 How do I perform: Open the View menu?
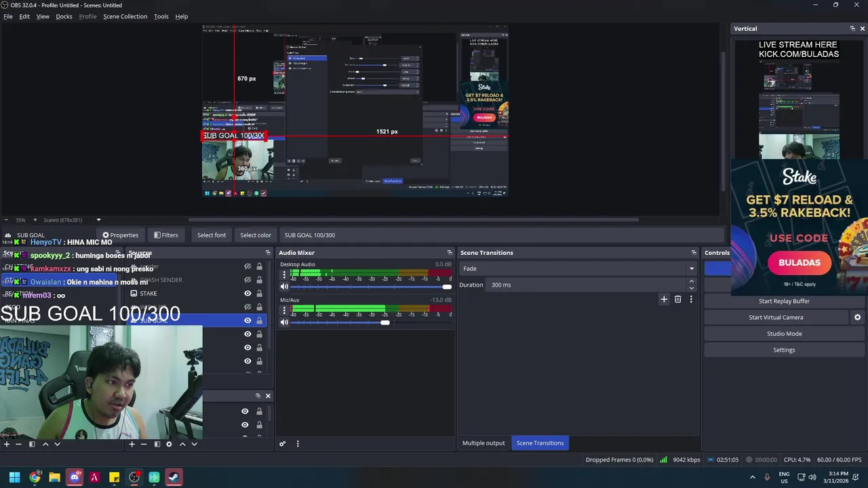click(43, 16)
